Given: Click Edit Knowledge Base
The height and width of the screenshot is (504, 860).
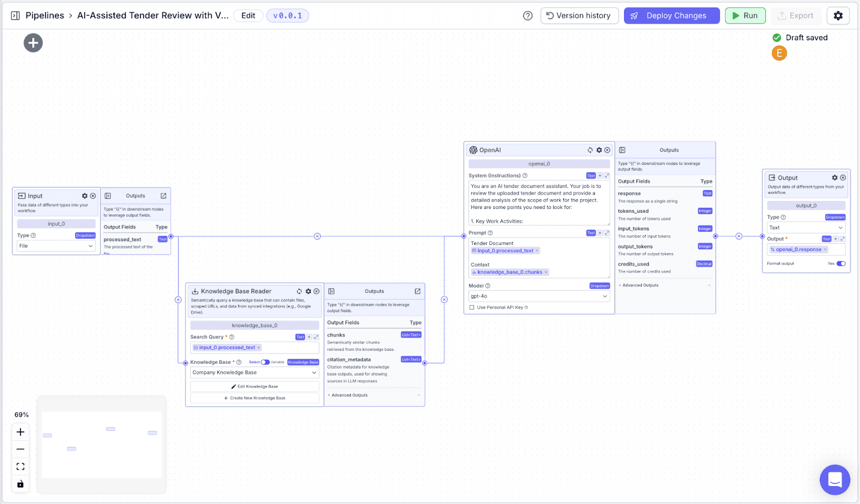Looking at the screenshot, I should click(x=255, y=387).
